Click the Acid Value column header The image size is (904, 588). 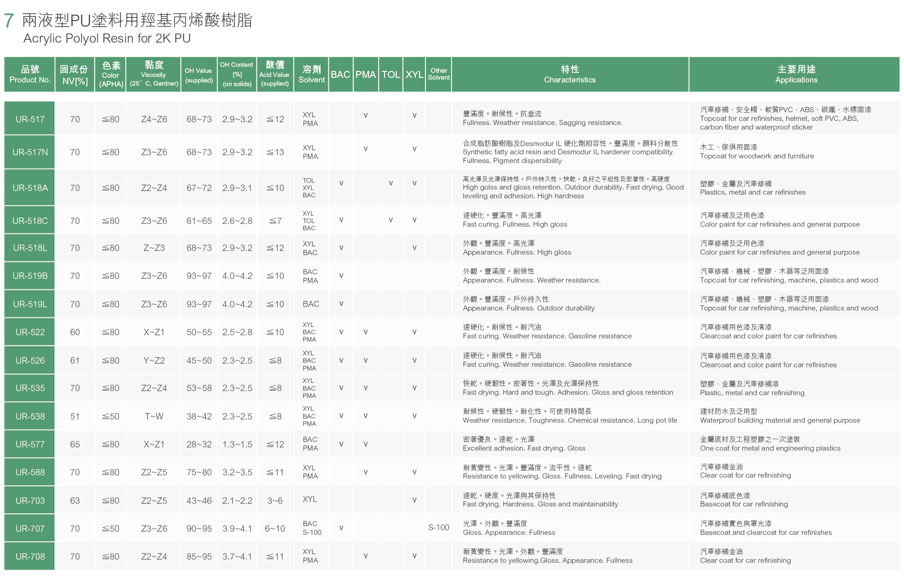coord(275,74)
